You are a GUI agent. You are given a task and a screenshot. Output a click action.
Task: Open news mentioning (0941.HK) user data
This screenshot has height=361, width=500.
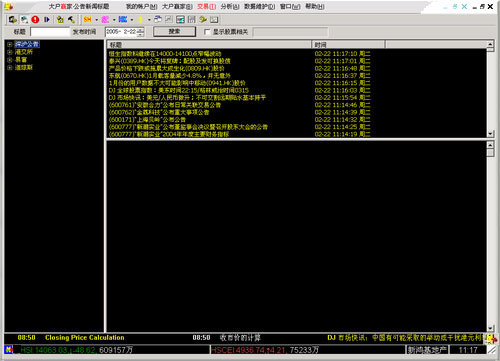click(x=177, y=83)
